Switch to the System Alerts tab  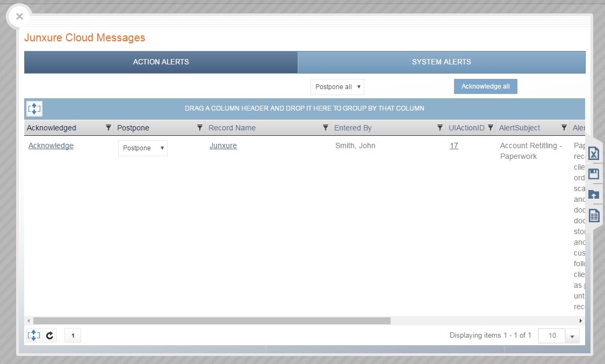coord(442,62)
